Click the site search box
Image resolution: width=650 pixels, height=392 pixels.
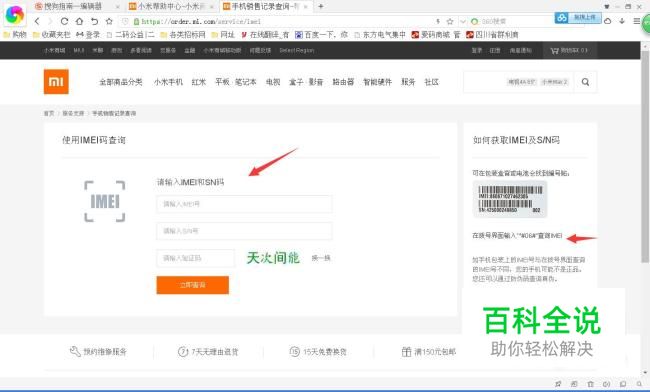click(x=519, y=82)
